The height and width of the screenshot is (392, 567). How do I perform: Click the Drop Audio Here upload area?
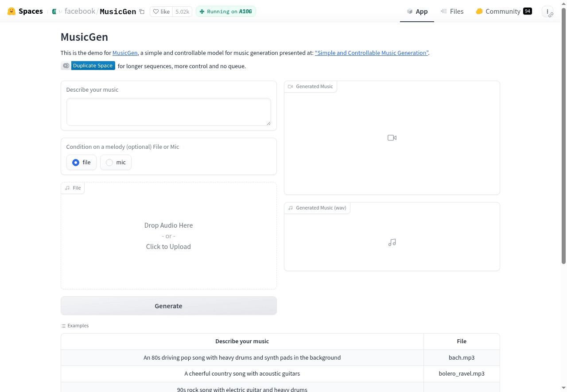[x=168, y=236]
